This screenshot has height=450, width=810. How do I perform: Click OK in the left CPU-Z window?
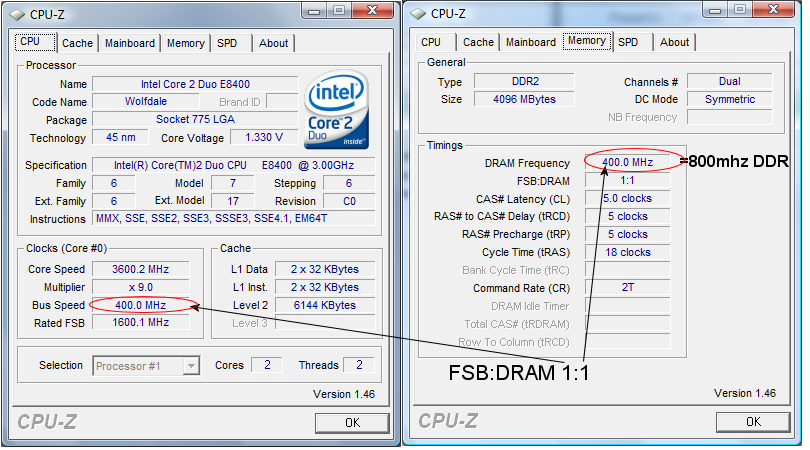click(x=352, y=423)
